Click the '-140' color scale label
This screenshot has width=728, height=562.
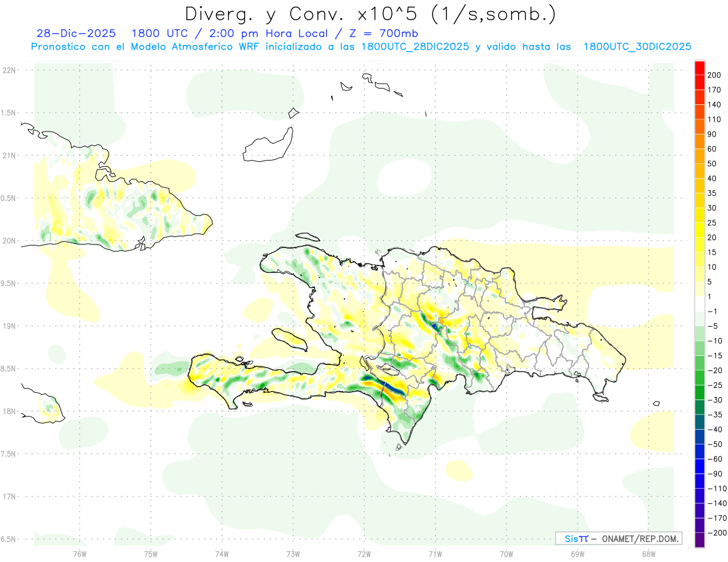[x=718, y=503]
